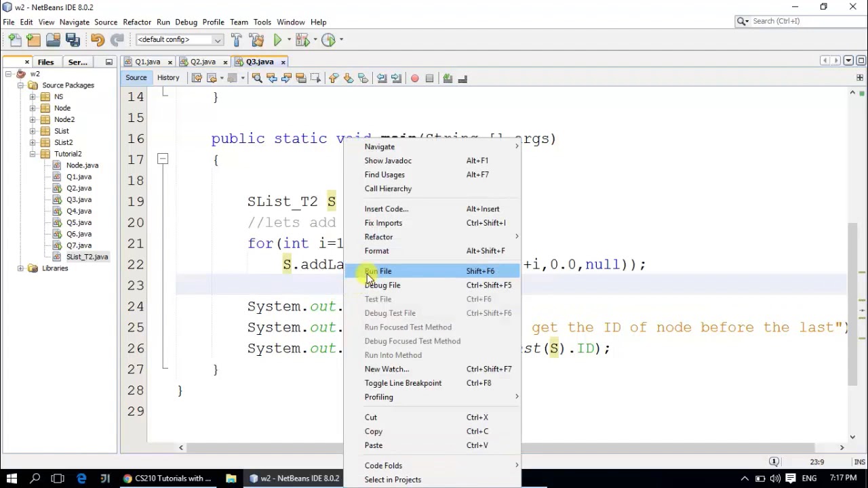868x488 pixels.
Task: Click the Stop Macro Recording icon
Action: point(429,78)
